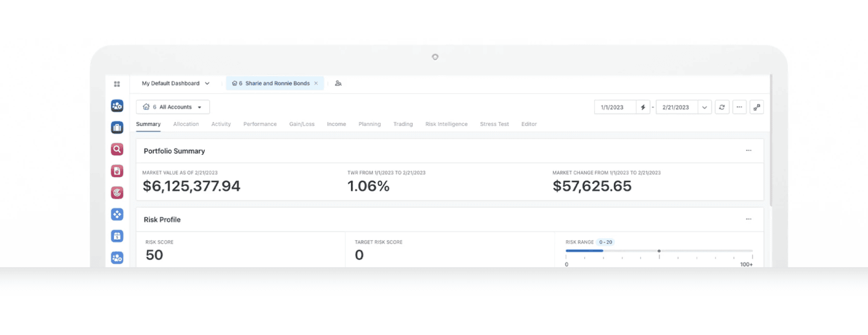Switch to the Income tab
Viewport: 868px width, 335px height.
336,124
